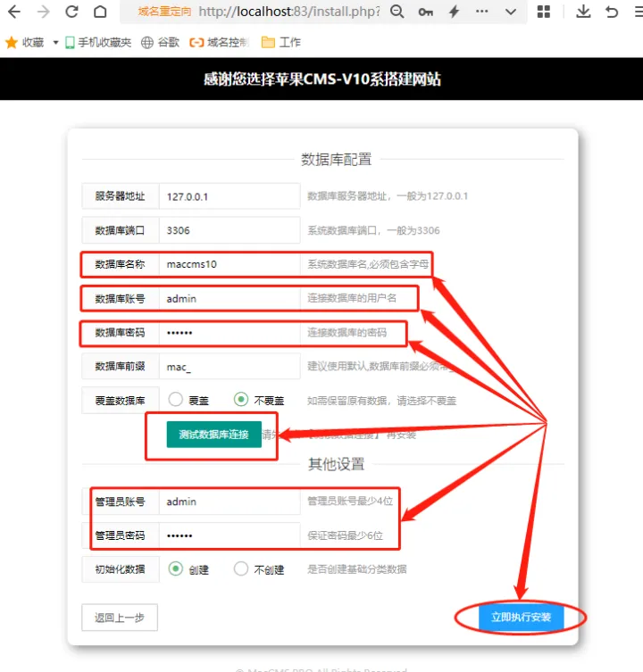This screenshot has height=672, width=643.
Task: Click the 其他设置 section heading
Action: [337, 464]
